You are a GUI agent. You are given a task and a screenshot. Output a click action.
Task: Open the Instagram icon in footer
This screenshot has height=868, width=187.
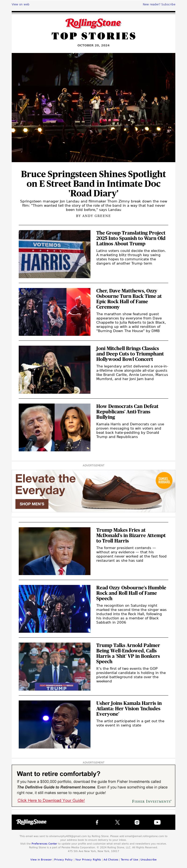pyautogui.click(x=137, y=822)
